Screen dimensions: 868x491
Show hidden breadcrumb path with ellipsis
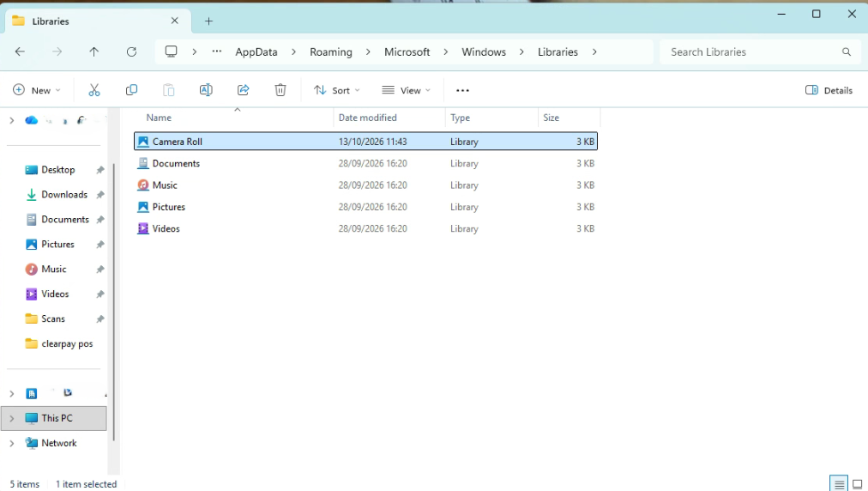click(x=217, y=52)
